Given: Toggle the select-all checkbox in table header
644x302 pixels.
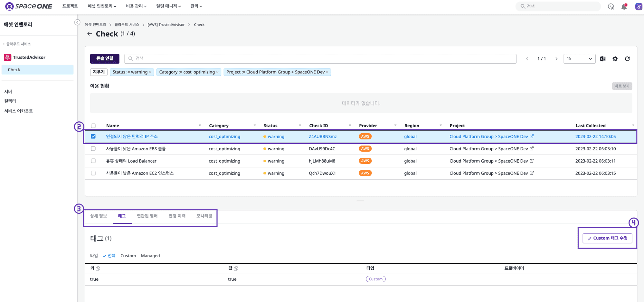Looking at the screenshot, I should pyautogui.click(x=93, y=126).
